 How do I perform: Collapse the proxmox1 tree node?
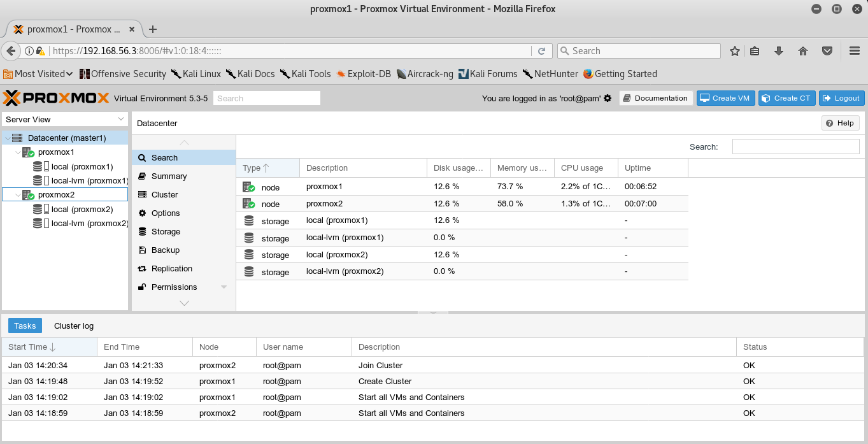pos(17,153)
